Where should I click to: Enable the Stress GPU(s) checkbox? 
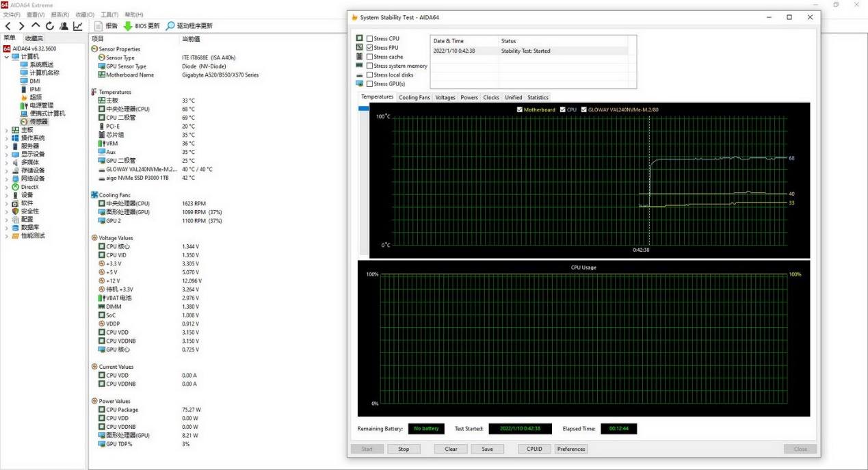pyautogui.click(x=370, y=83)
